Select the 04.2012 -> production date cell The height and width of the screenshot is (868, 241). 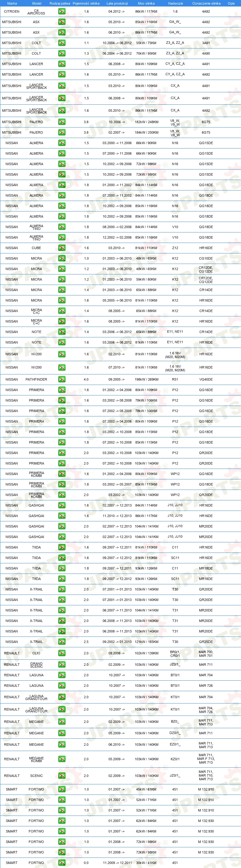tap(116, 11)
